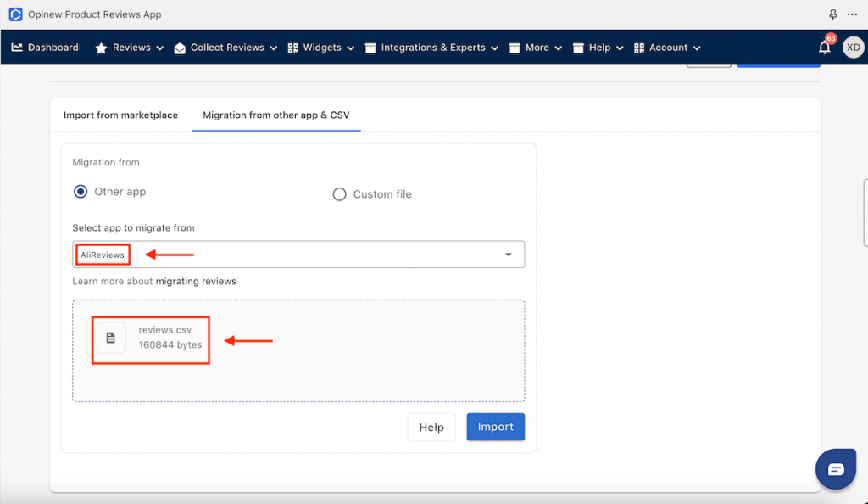Screen dimensions: 868x504
Task: Click the file upload drop zone
Action: point(298,350)
